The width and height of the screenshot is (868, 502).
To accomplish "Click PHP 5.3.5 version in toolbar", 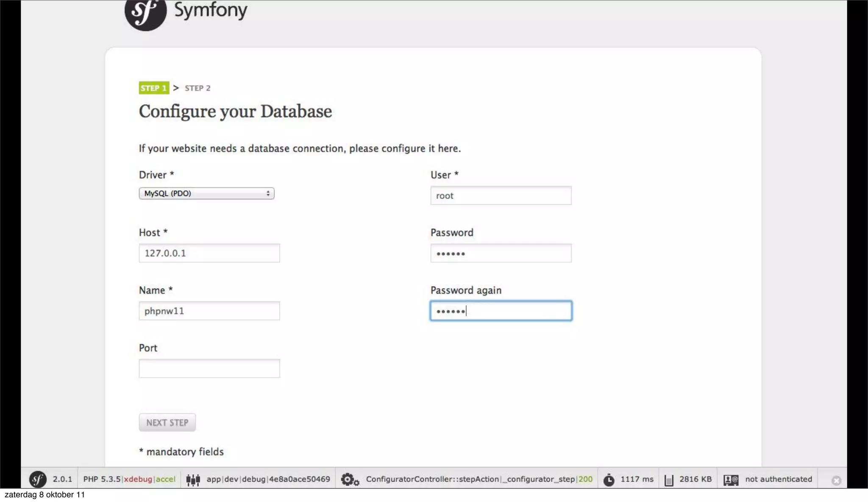I will [x=102, y=479].
